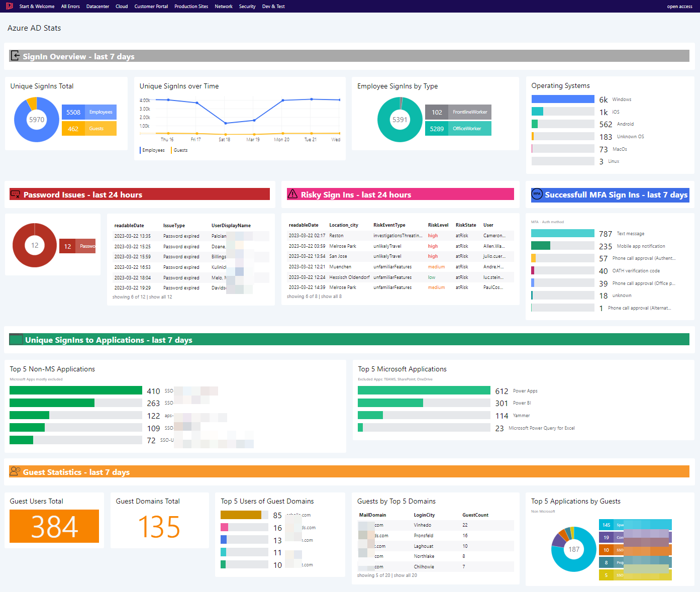Select the Guest Users Total card showing 384
Screen dimensions: 700x592
click(54, 526)
